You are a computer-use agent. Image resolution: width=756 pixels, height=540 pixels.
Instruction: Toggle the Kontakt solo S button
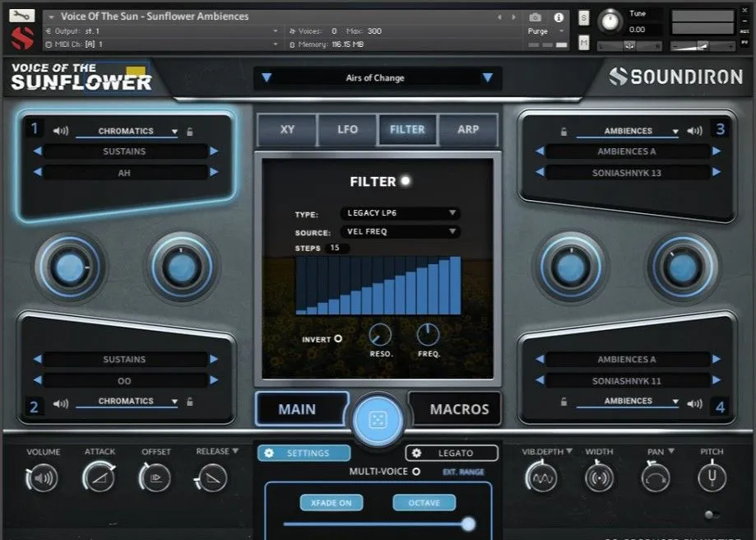pos(583,18)
